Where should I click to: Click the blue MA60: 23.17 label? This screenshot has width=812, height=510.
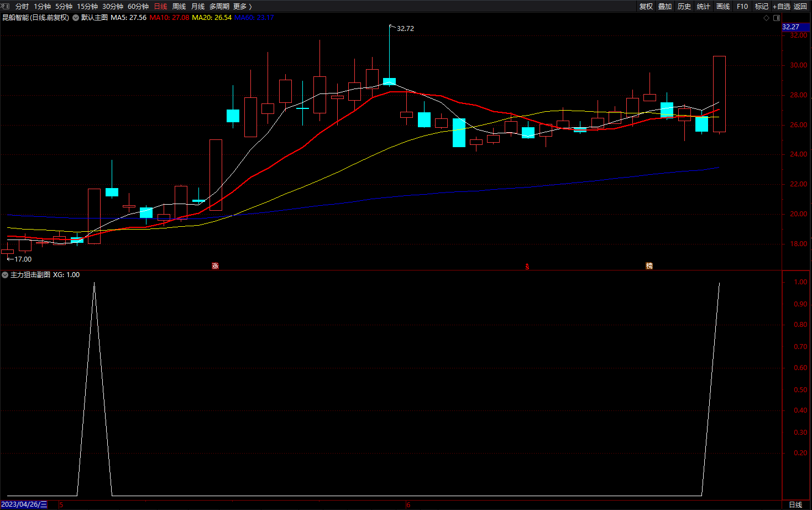pyautogui.click(x=254, y=18)
